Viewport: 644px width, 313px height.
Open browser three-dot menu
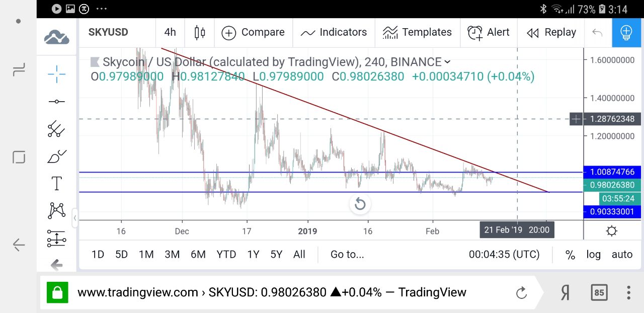click(628, 292)
